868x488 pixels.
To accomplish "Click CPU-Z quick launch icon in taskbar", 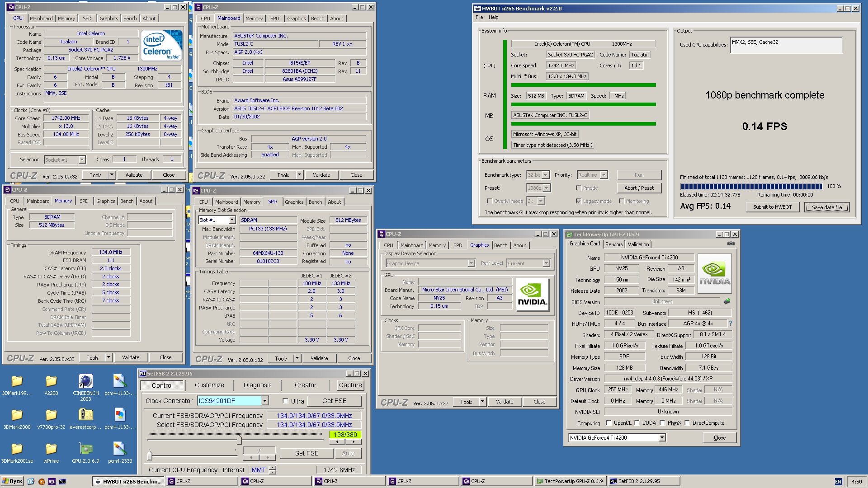I will 52,482.
